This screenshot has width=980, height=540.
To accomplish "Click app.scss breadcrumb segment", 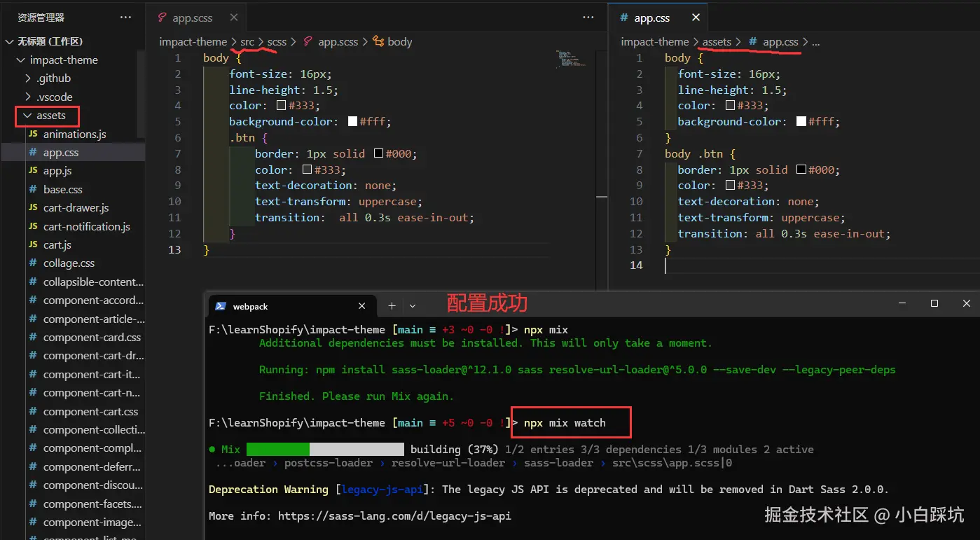I will click(x=338, y=42).
